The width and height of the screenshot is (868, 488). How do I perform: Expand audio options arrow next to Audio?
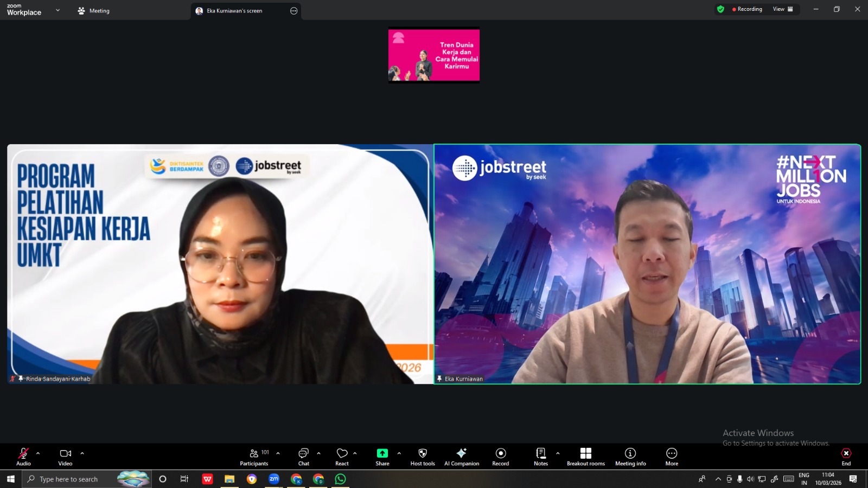pyautogui.click(x=38, y=453)
